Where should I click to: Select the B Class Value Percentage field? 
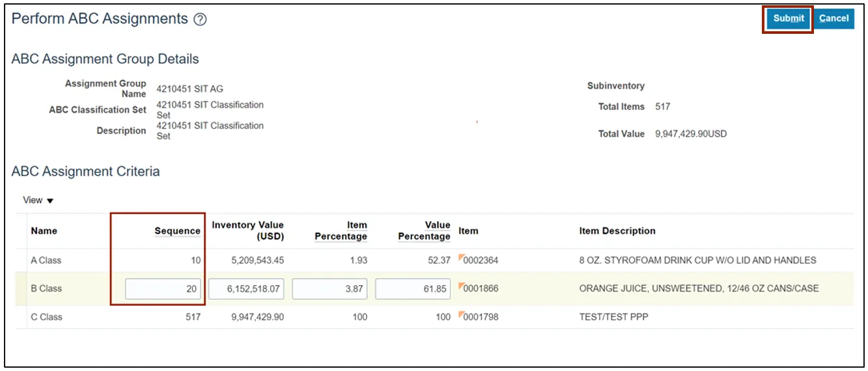pyautogui.click(x=413, y=289)
